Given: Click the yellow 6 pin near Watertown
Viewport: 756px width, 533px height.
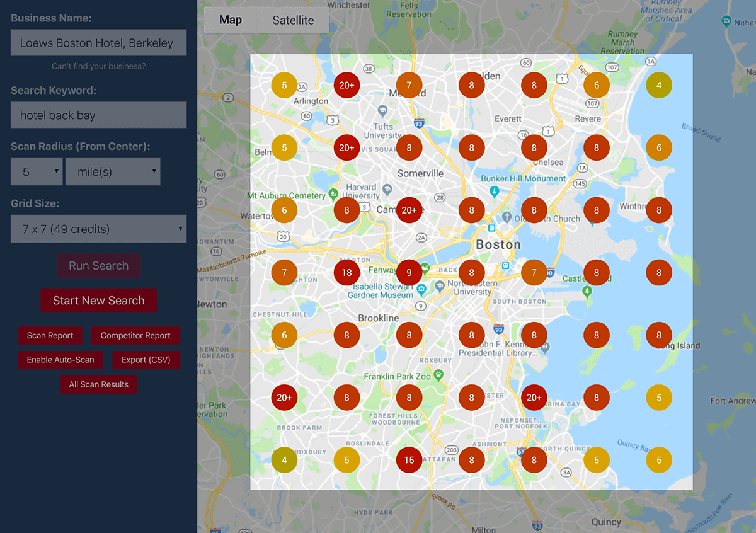Looking at the screenshot, I should tap(284, 210).
